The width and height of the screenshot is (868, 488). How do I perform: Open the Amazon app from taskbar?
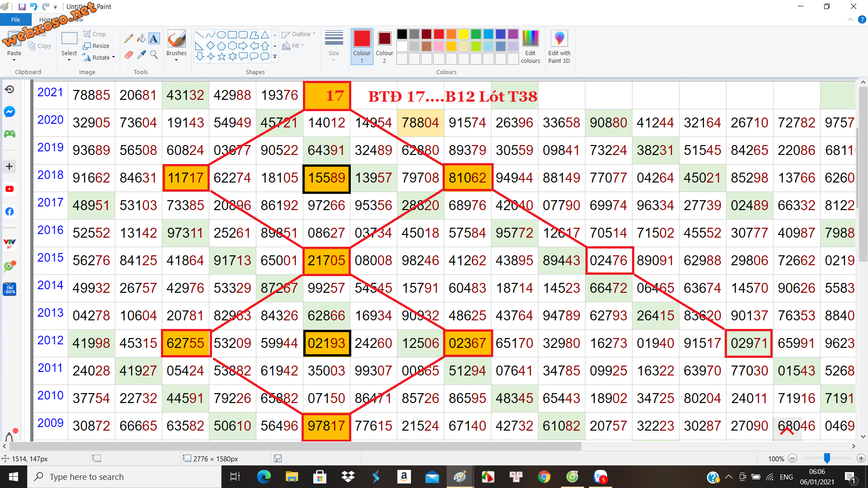404,477
